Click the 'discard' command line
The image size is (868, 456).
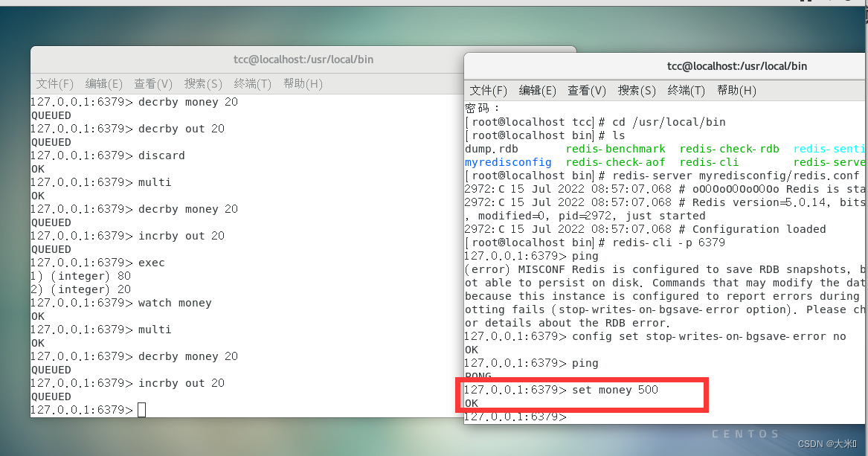(108, 155)
